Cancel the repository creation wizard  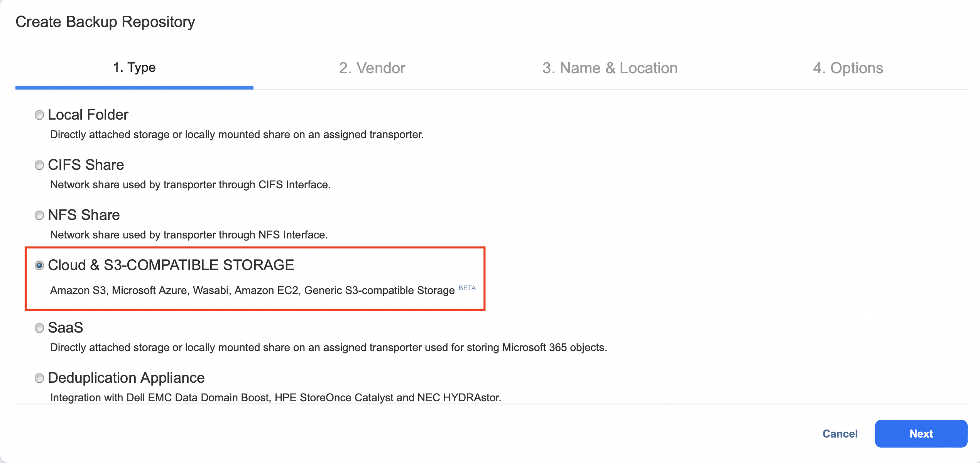coord(840,434)
